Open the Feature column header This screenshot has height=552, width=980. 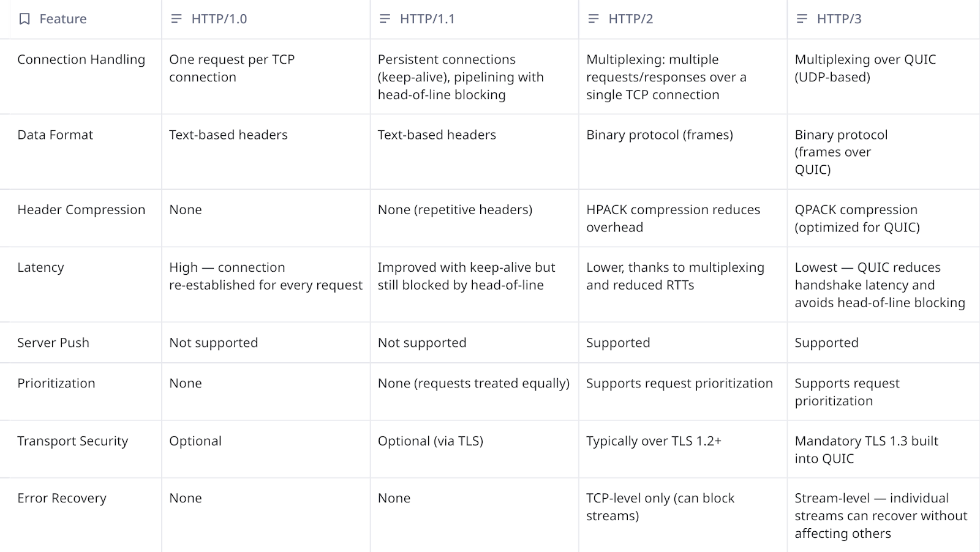tap(81, 19)
